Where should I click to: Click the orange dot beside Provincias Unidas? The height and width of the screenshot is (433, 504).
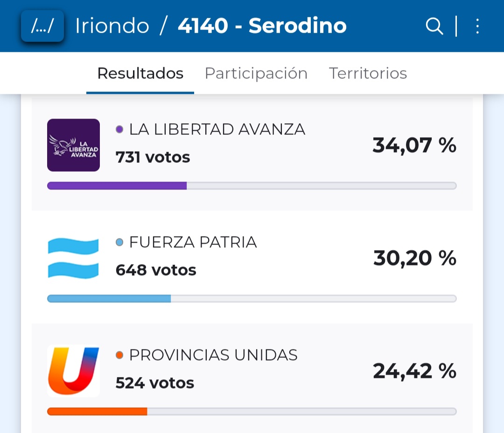[x=119, y=355]
